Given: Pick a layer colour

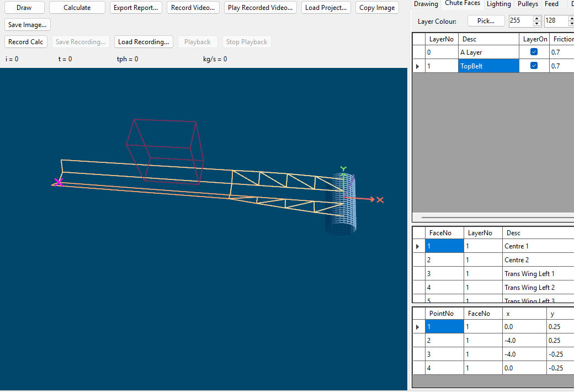Looking at the screenshot, I should pyautogui.click(x=486, y=21).
